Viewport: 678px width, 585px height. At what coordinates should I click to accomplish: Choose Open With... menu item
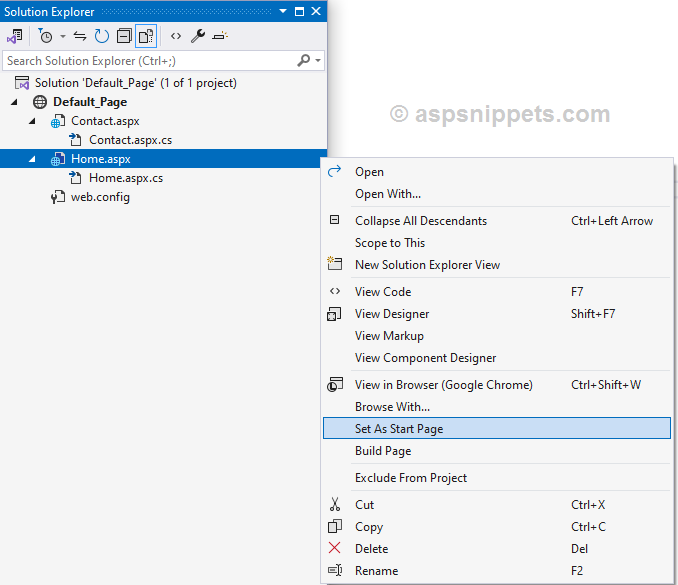pos(497,194)
